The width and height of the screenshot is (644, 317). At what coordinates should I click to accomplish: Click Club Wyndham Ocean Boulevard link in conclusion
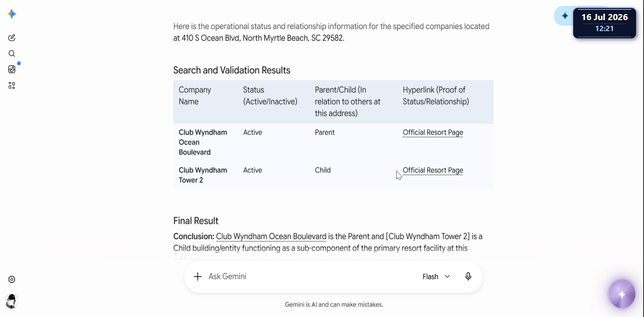[x=271, y=236]
